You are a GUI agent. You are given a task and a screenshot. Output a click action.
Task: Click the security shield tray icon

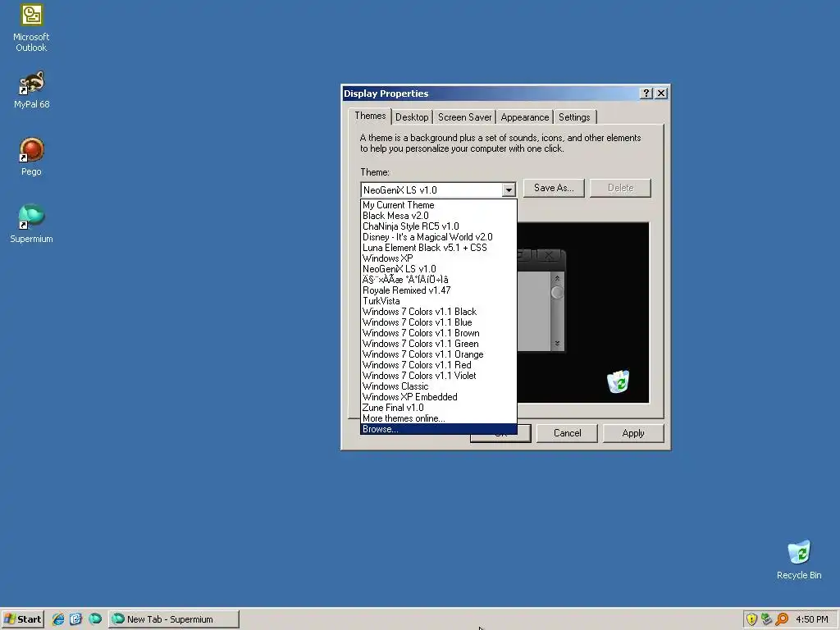(751, 619)
